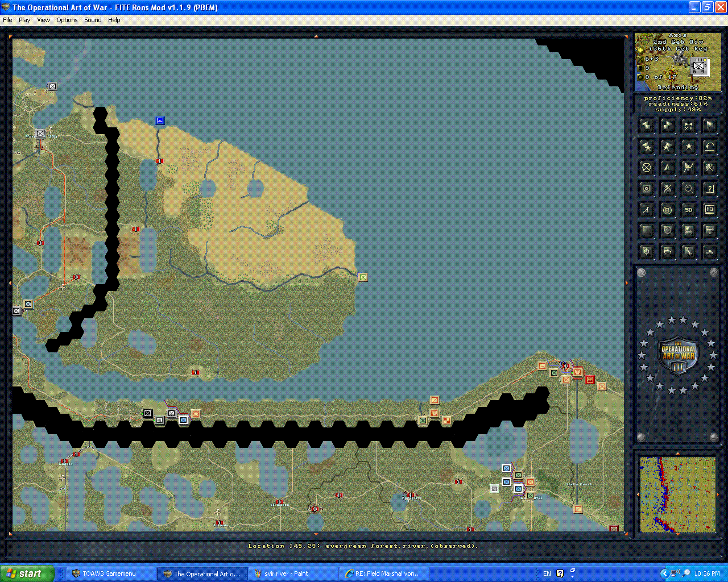This screenshot has height=582, width=728.
Task: Click the circled B button
Action: coord(668,210)
